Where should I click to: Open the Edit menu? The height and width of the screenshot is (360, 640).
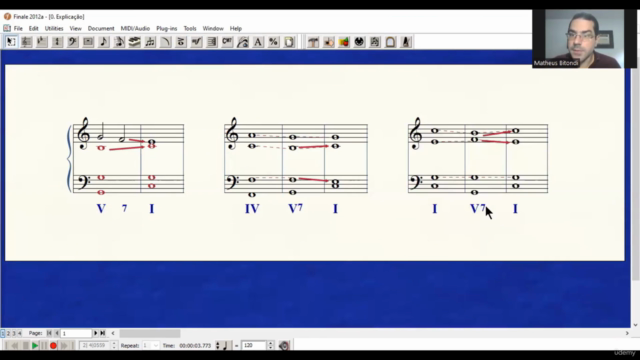click(x=33, y=29)
